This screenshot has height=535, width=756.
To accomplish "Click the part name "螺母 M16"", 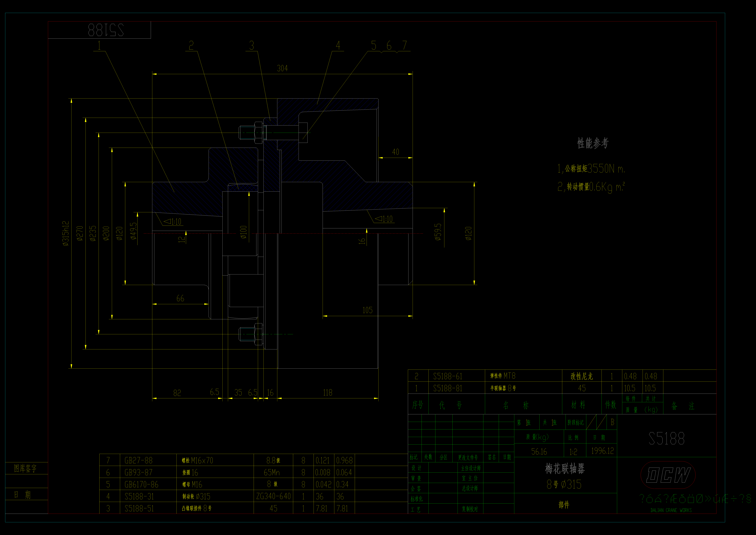I will tap(192, 485).
